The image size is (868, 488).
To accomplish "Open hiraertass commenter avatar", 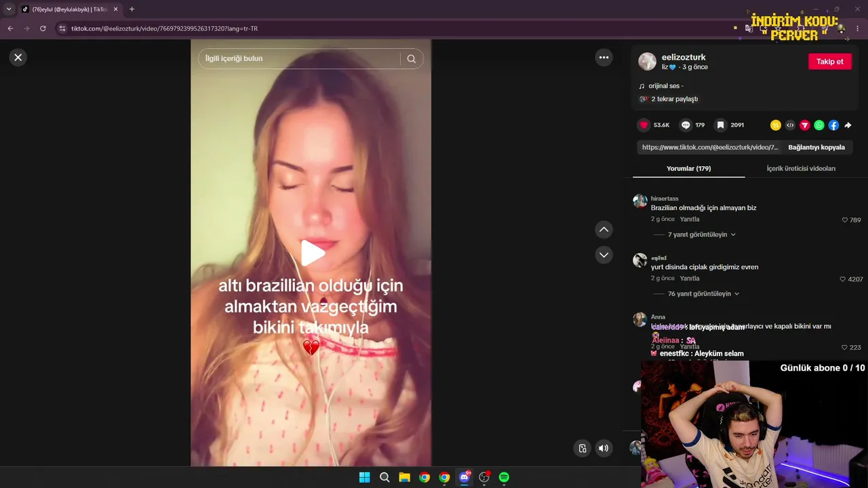I will coord(640,201).
